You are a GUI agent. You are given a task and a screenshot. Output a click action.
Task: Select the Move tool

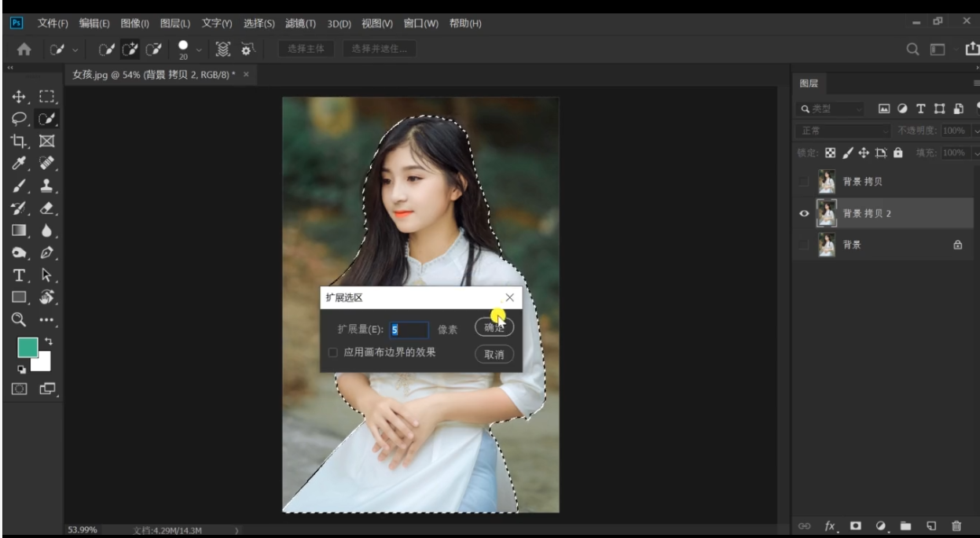click(20, 97)
